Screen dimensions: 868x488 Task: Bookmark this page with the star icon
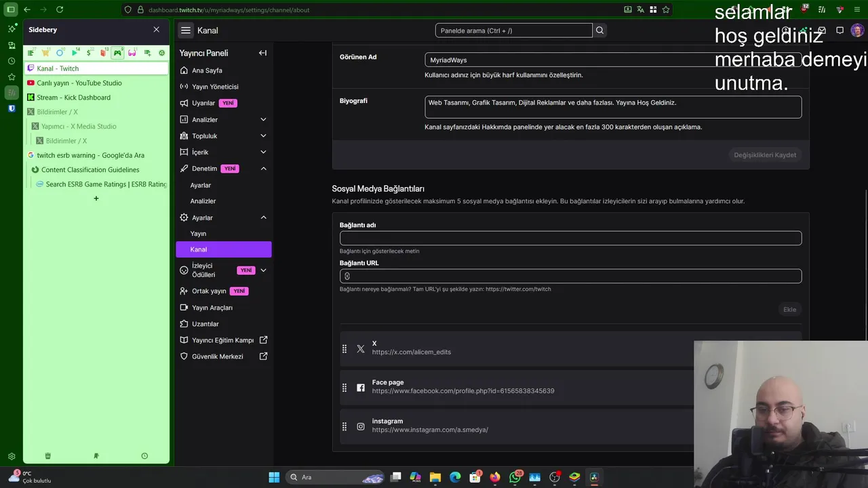tap(666, 9)
